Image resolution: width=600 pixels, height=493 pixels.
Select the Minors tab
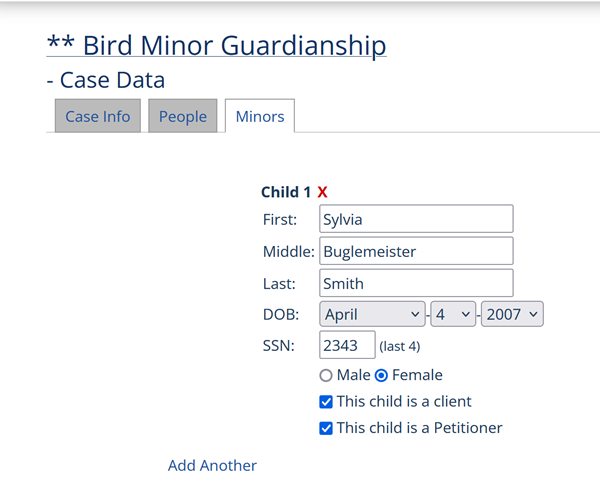pyautogui.click(x=260, y=116)
